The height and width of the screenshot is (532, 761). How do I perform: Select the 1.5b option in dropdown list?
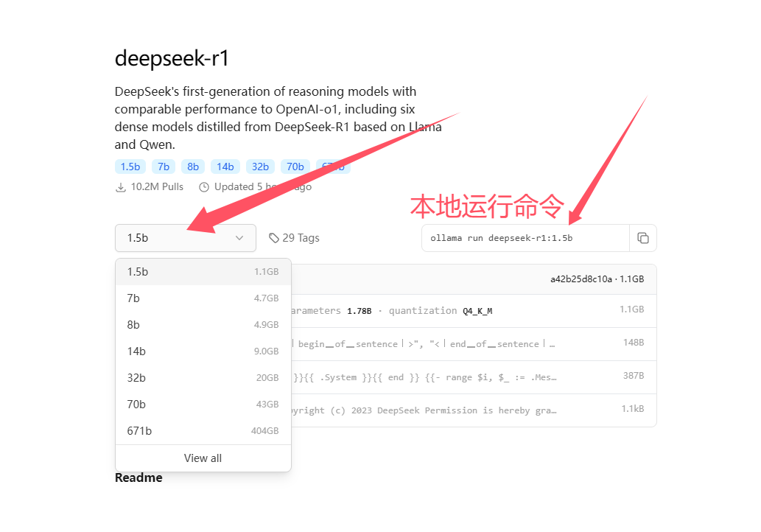[x=203, y=272]
